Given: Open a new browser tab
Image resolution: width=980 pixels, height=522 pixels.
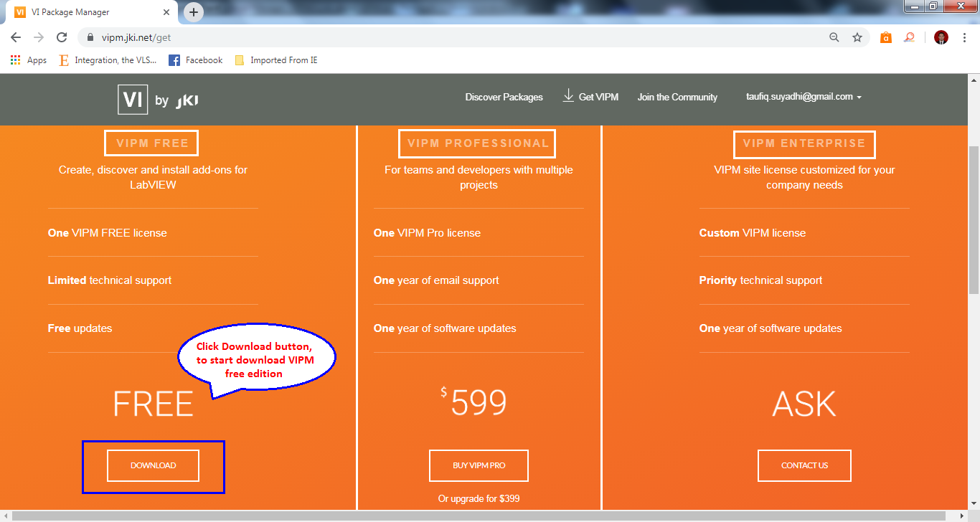Looking at the screenshot, I should (193, 11).
